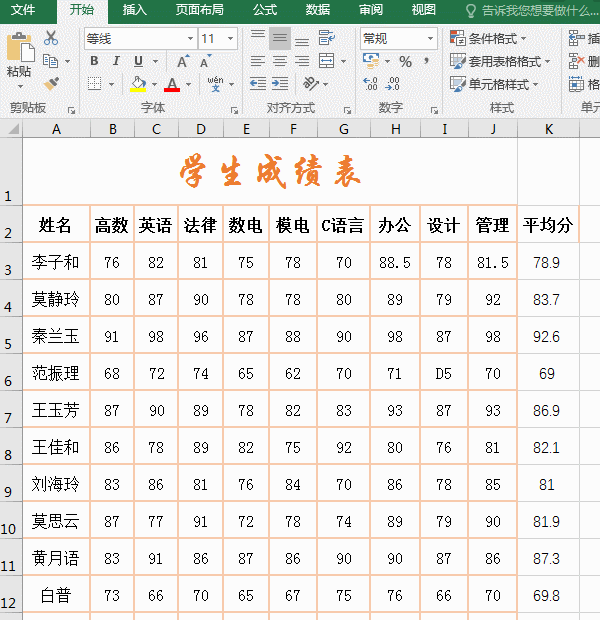
Task: Select row 6 header
Action: [10, 372]
